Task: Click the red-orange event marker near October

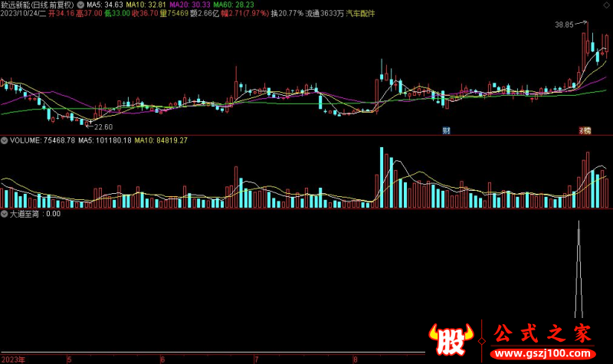Action: 585,130
